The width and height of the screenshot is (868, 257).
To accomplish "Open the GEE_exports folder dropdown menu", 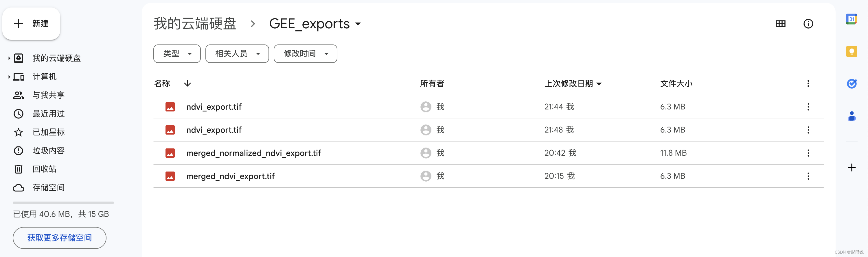I will point(358,24).
